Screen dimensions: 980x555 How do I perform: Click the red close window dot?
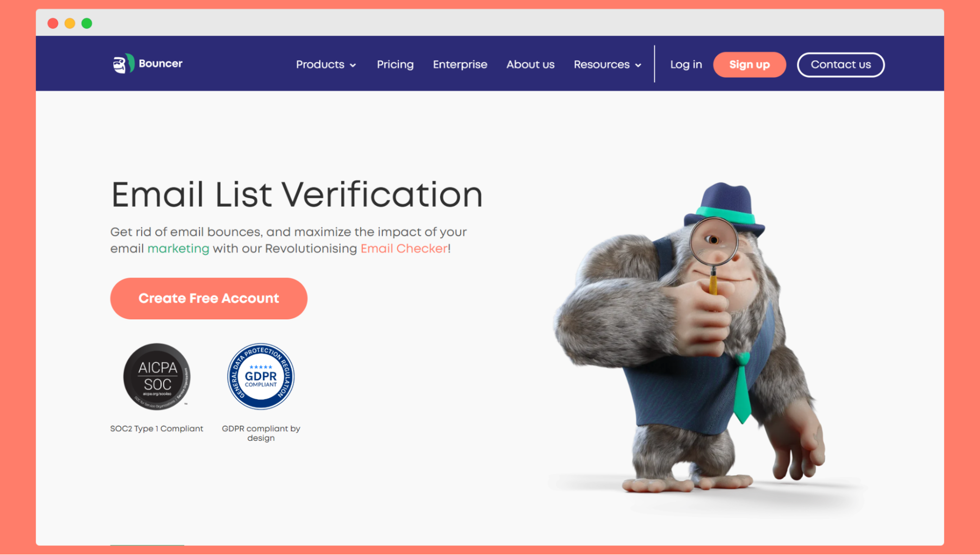[53, 23]
